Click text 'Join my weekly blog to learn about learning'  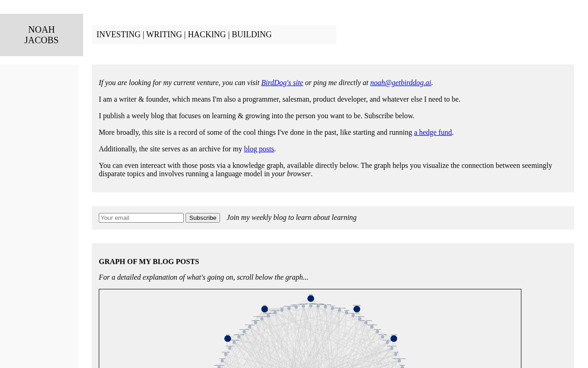[x=292, y=218]
